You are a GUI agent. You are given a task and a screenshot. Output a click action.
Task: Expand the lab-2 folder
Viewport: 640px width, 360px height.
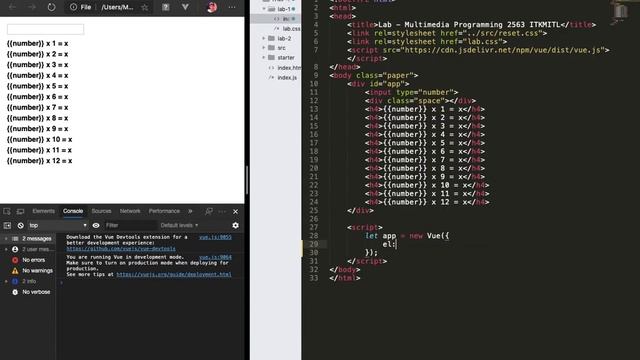click(x=264, y=38)
